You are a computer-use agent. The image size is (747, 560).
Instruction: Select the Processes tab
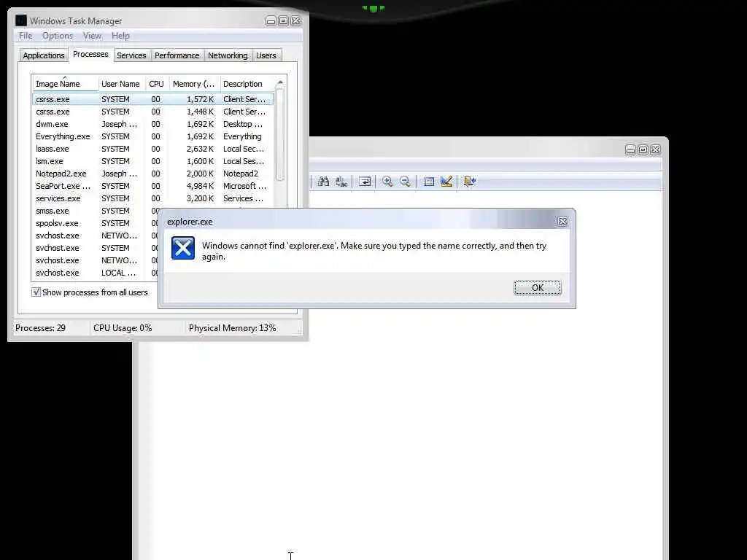pyautogui.click(x=90, y=54)
